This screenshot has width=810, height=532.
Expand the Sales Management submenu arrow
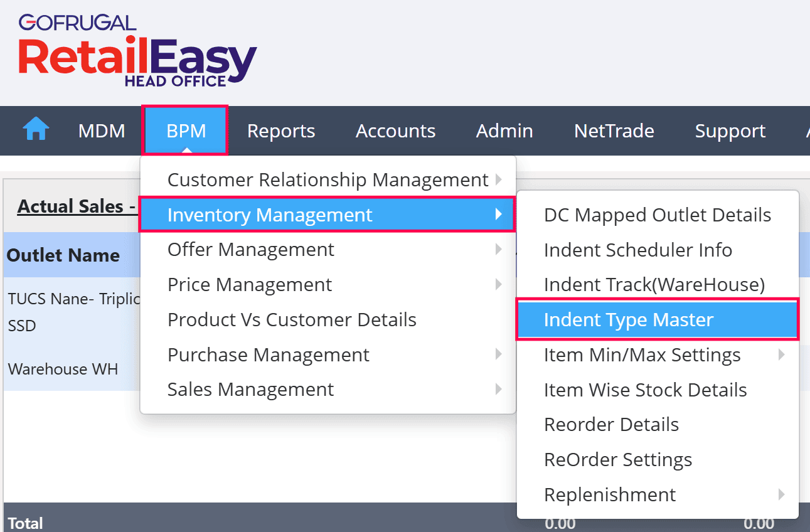[499, 389]
